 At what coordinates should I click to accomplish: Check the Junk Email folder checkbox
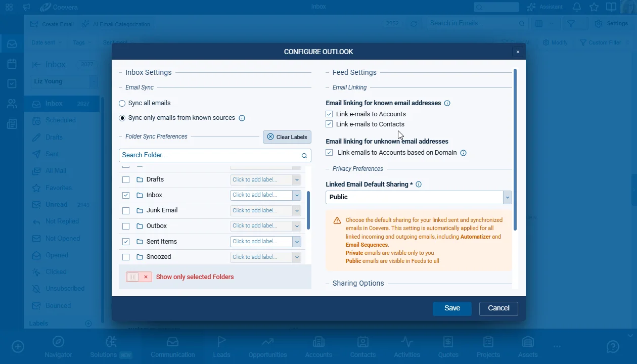(x=126, y=210)
